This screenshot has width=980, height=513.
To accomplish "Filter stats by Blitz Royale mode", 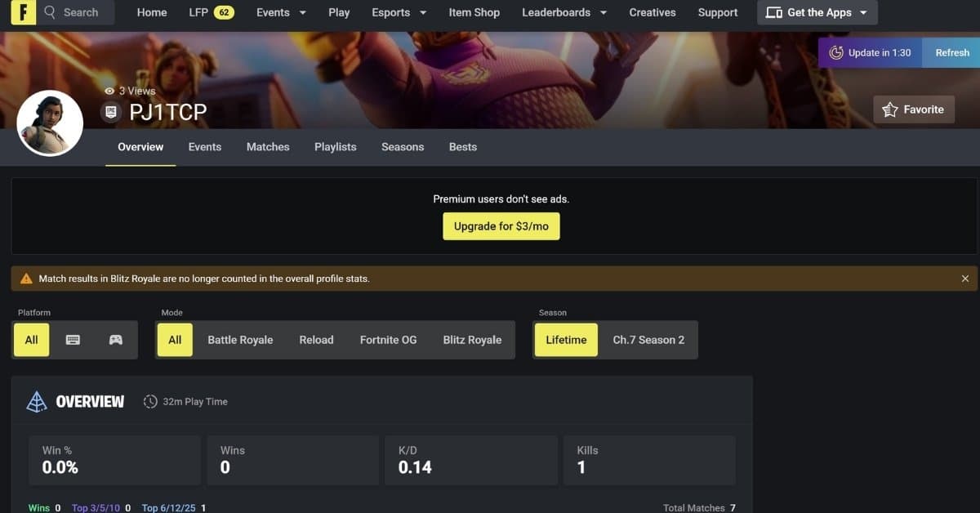I will pyautogui.click(x=472, y=340).
